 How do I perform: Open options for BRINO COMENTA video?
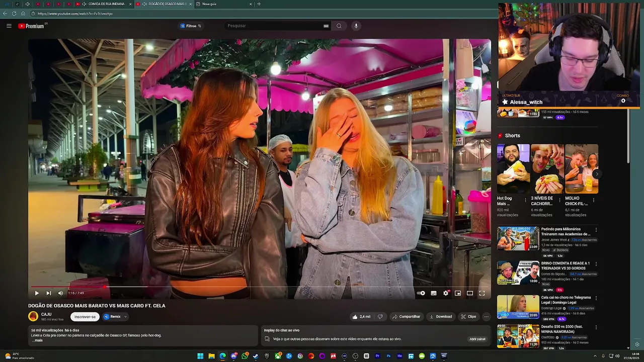point(596,264)
